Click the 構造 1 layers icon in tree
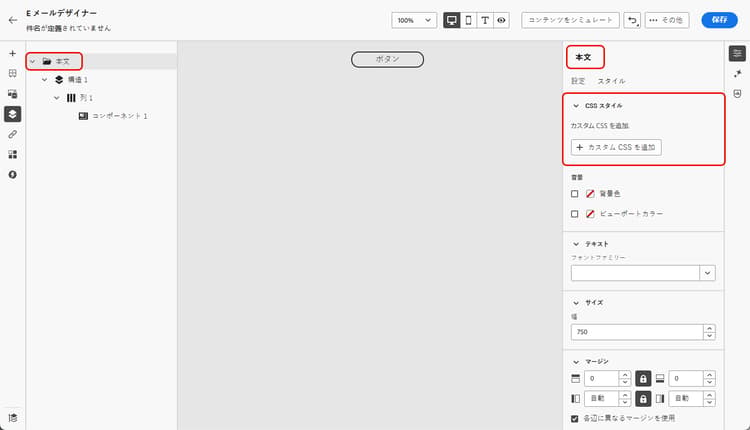The height and width of the screenshot is (430, 750). coord(59,79)
